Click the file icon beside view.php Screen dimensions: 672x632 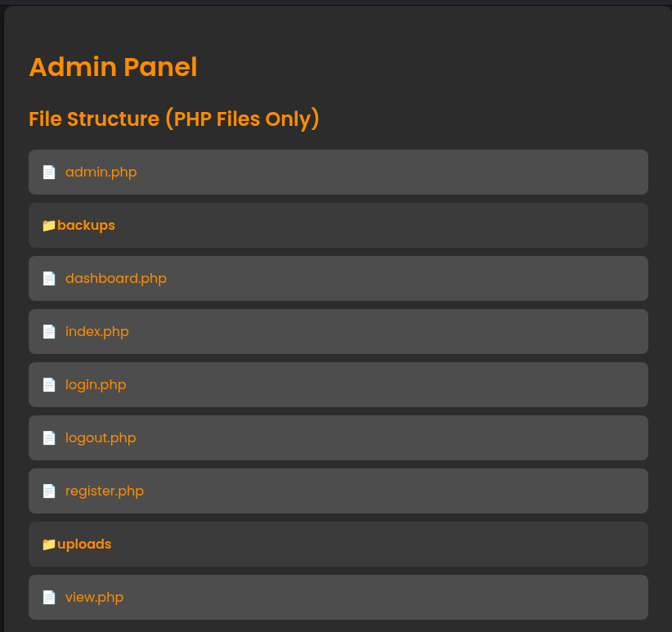[x=49, y=598]
